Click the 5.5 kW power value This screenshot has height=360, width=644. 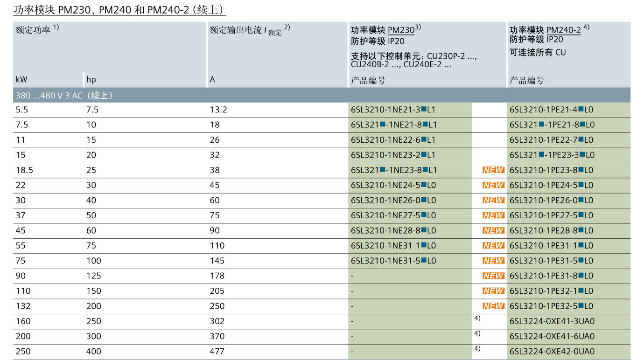tap(21, 110)
